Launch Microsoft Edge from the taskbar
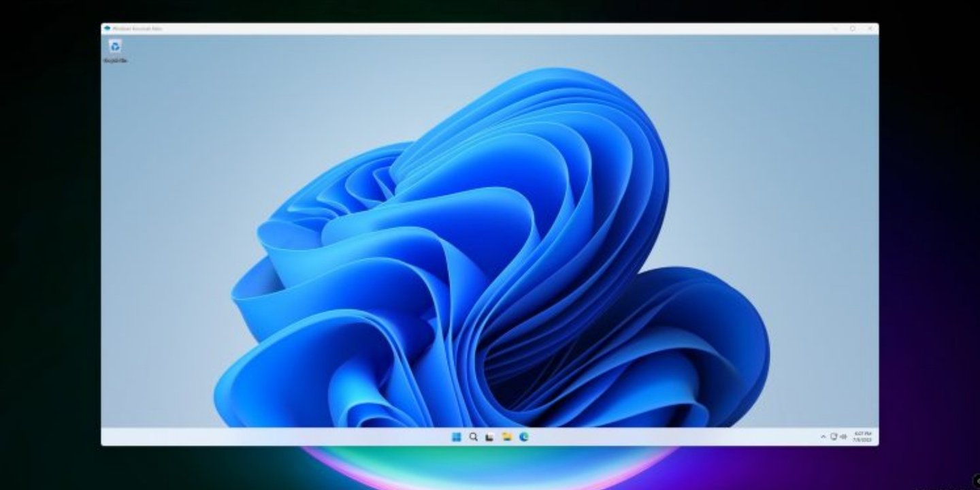 pyautogui.click(x=524, y=437)
